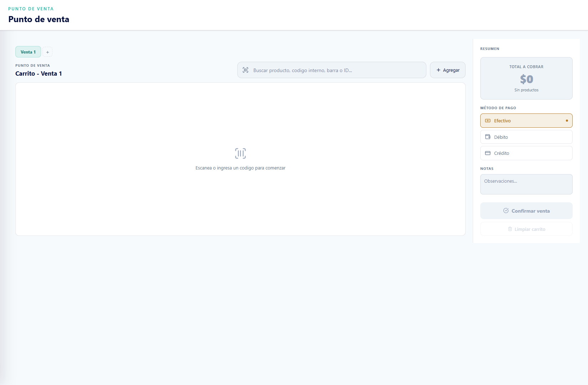Click the wallet icon on Débito
Image resolution: width=588 pixels, height=385 pixels.
[x=488, y=137]
